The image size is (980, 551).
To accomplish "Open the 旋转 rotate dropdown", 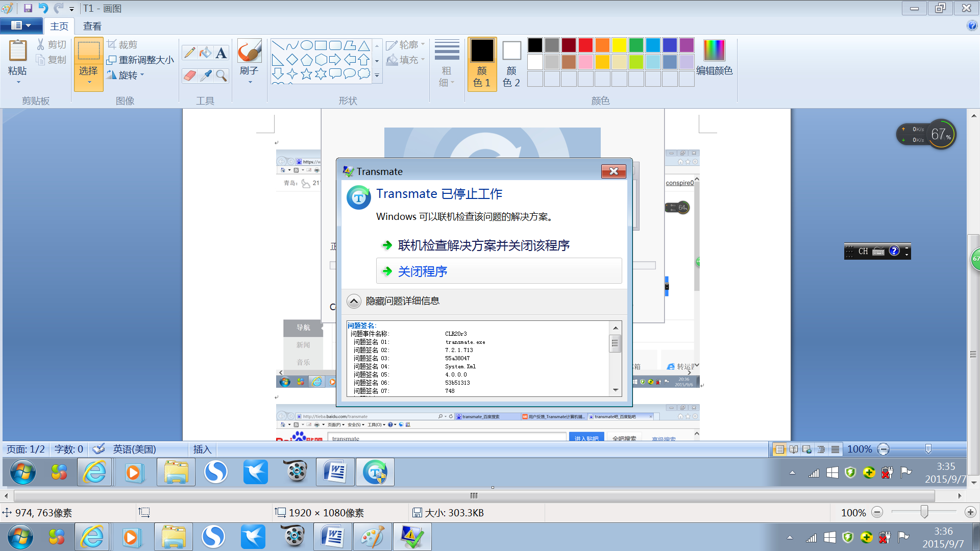I will click(126, 76).
